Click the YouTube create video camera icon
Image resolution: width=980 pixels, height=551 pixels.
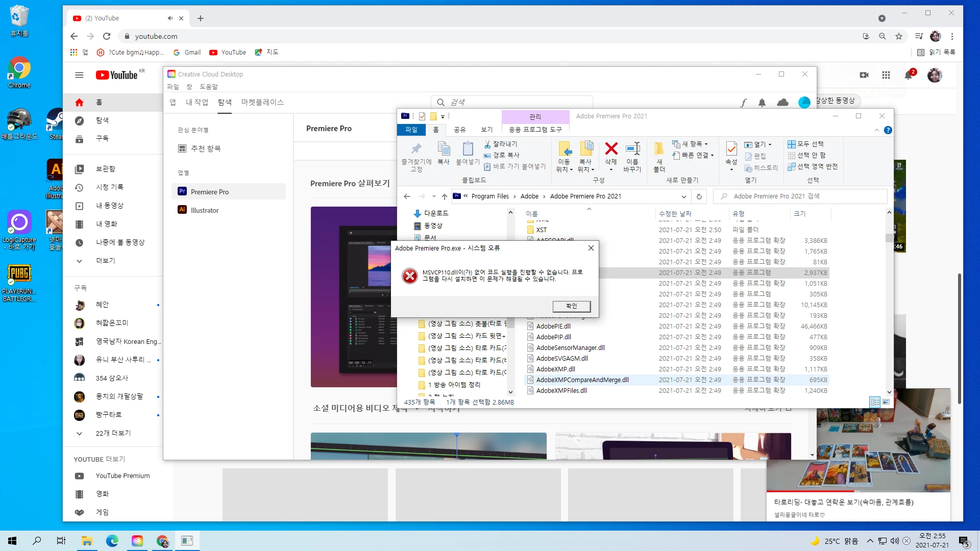click(864, 75)
